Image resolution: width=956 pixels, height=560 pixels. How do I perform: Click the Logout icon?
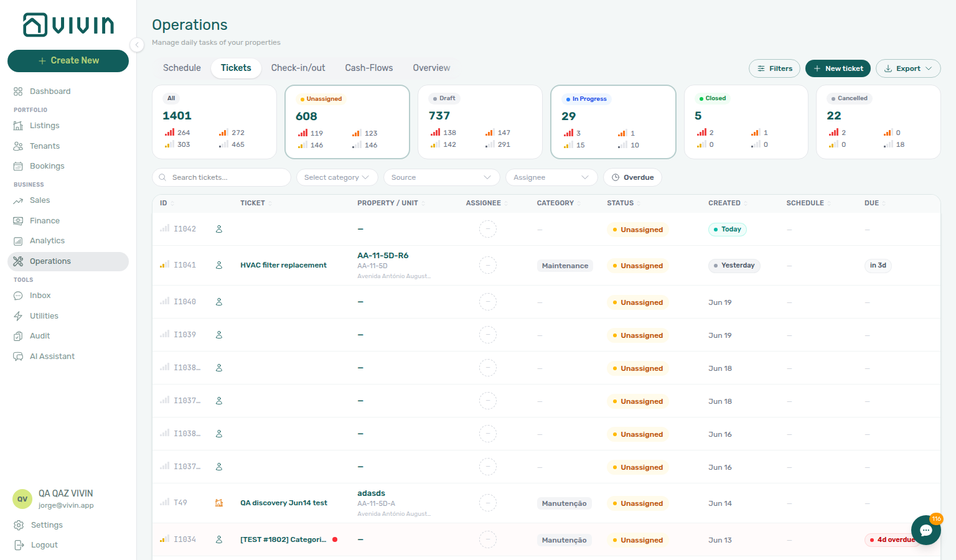pyautogui.click(x=19, y=545)
